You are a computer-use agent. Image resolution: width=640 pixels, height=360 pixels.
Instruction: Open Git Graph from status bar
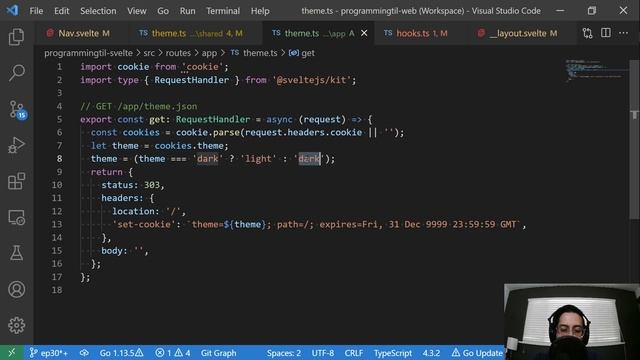[218, 353]
